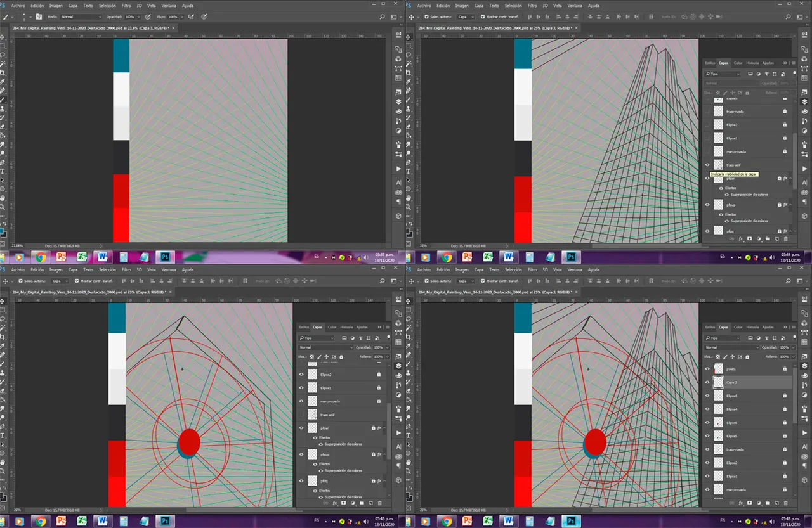Click Layers icon in top-right window's side dock
The width and height of the screenshot is (812, 528).
coord(804,101)
